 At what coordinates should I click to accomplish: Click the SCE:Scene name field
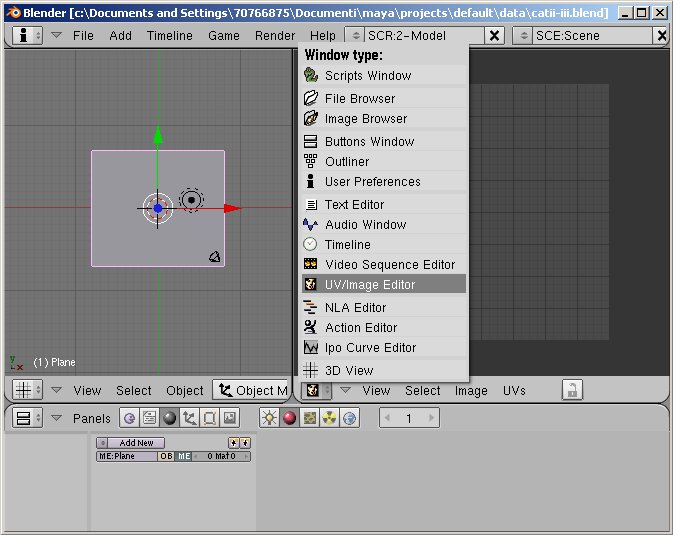(x=592, y=36)
